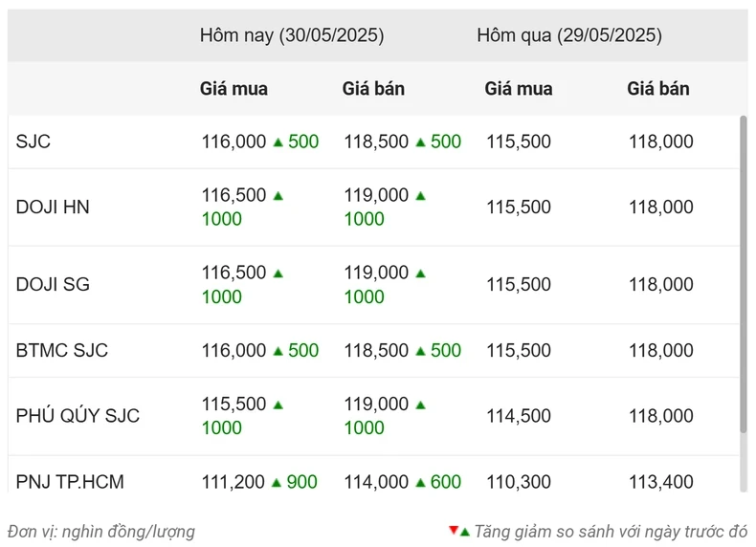756x547 pixels.
Task: Select the Hôm nay (30/05/2025) column header
Action: pos(292,35)
